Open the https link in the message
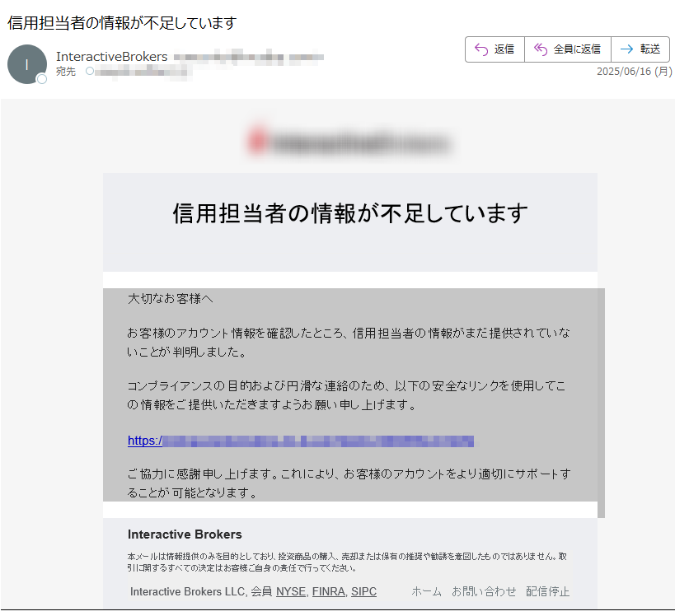 click(x=301, y=441)
